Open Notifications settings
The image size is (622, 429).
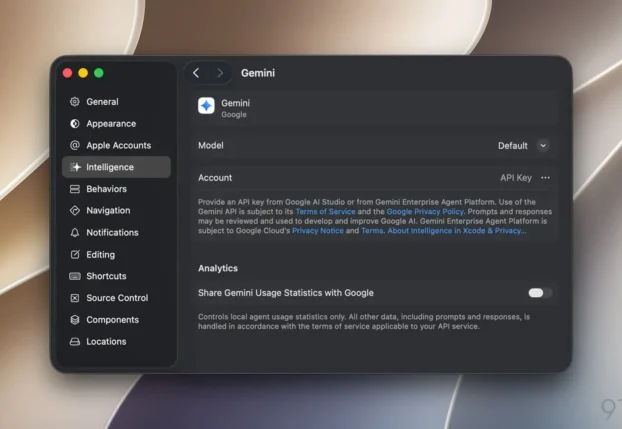116,233
